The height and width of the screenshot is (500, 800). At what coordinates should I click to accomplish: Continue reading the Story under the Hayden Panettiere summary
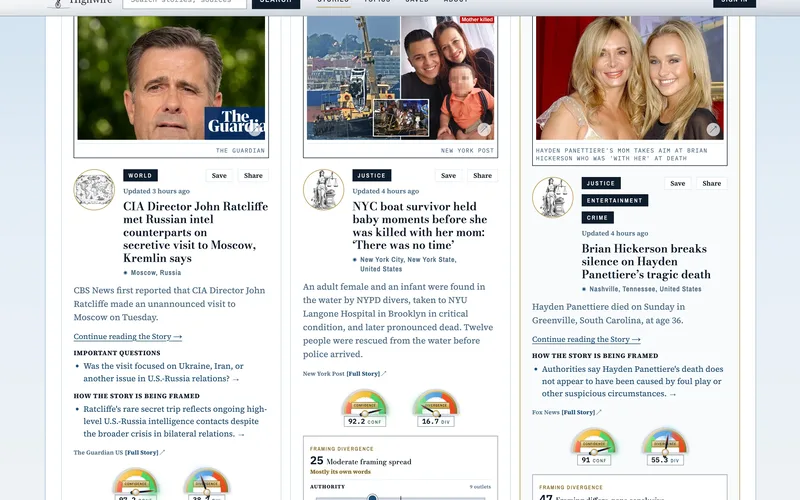[x=586, y=339]
